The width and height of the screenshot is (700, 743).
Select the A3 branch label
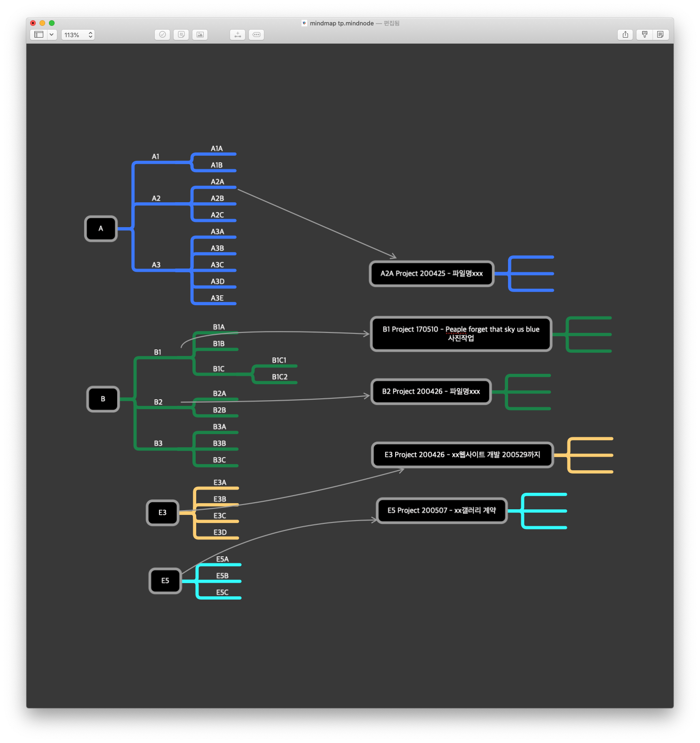coord(156,265)
